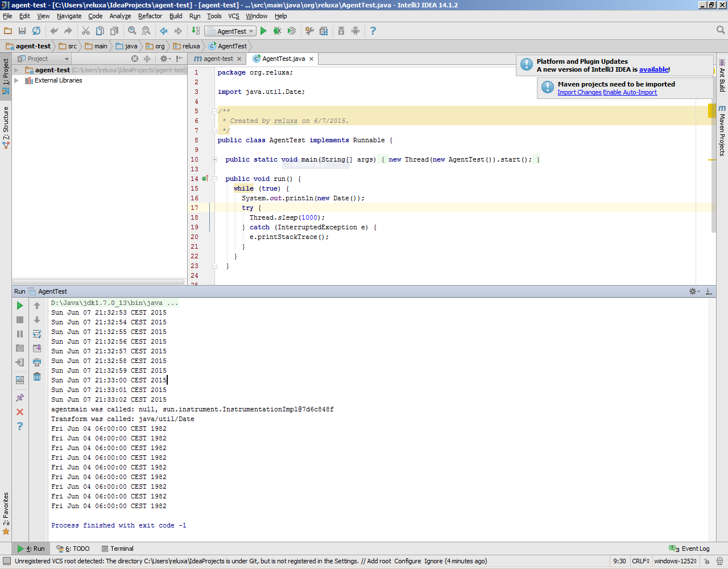The height and width of the screenshot is (569, 728).
Task: Open Project panel gear settings dropdown
Action: click(165, 59)
